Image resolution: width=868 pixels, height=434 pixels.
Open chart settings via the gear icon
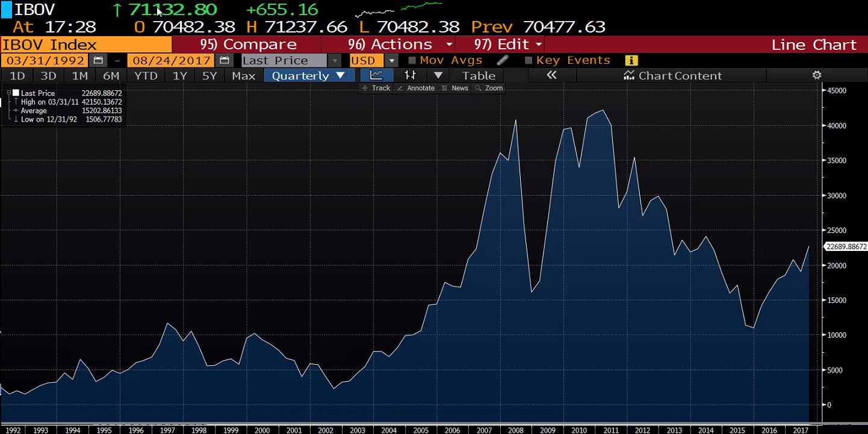point(816,75)
